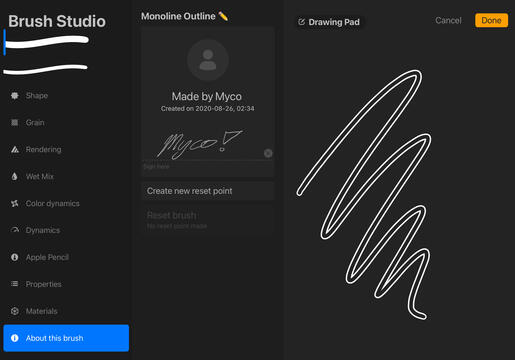Open the Apple Pencil info icon
The height and width of the screenshot is (360, 515).
pyautogui.click(x=15, y=257)
